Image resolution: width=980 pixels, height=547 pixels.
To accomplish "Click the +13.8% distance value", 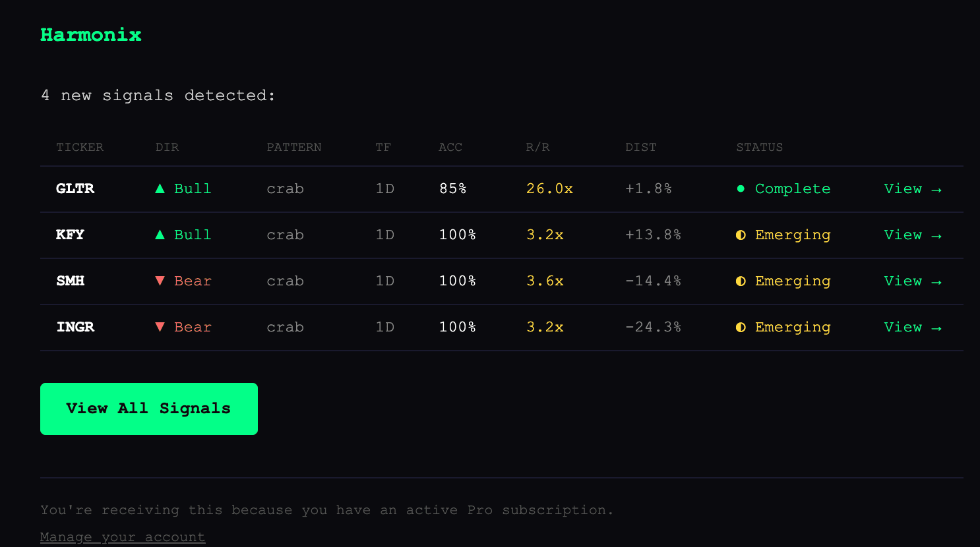I will click(x=653, y=235).
